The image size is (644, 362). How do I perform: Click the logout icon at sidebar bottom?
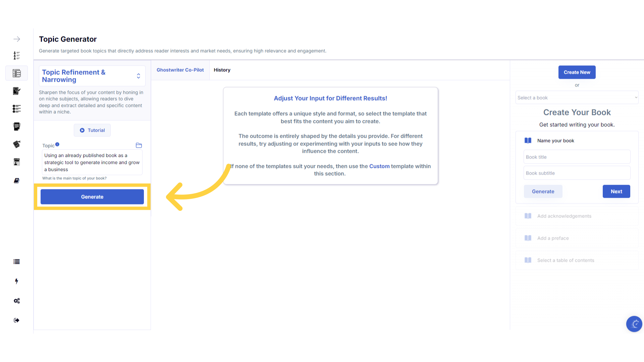(x=16, y=320)
